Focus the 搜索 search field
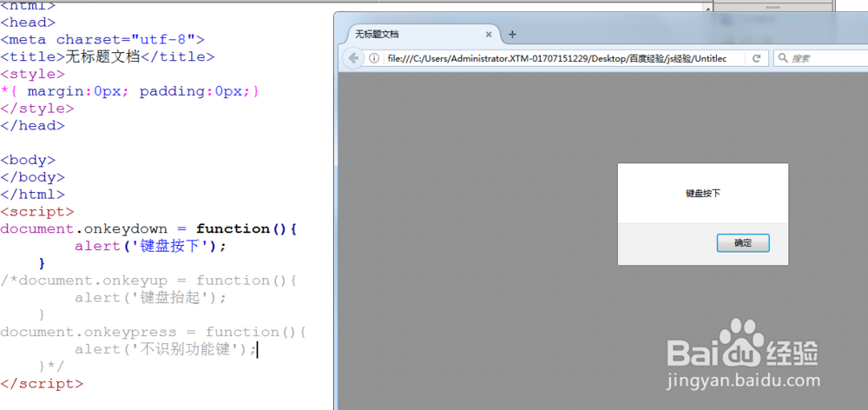Screen dimensions: 868x410 point(821,58)
